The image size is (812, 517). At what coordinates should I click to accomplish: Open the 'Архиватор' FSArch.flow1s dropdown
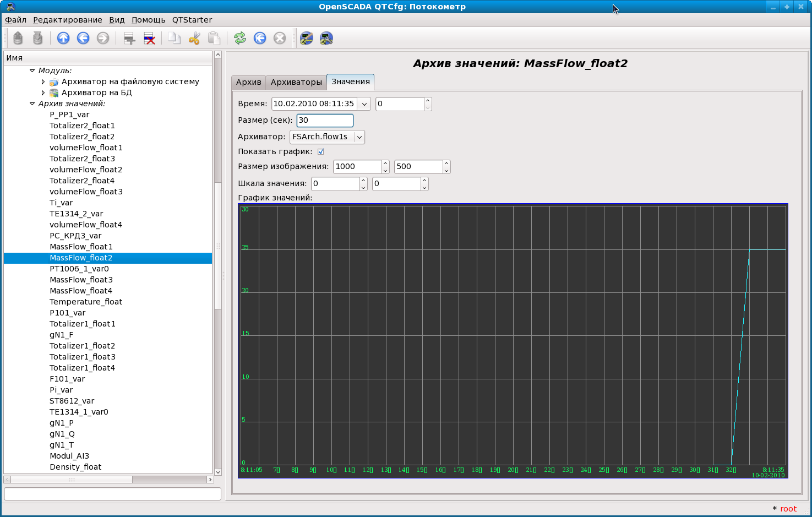(359, 137)
